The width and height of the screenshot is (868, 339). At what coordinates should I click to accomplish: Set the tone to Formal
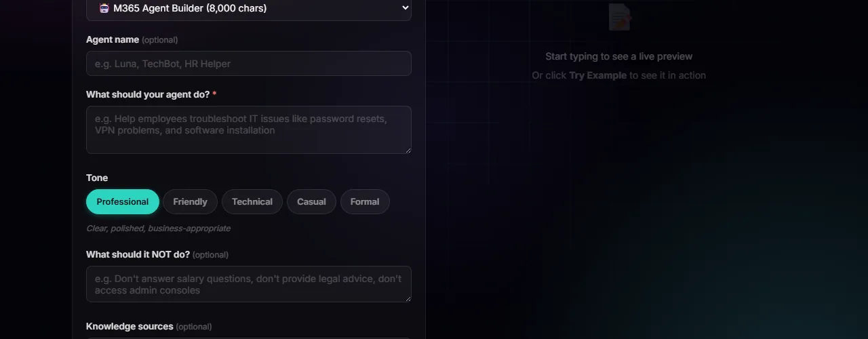(364, 202)
